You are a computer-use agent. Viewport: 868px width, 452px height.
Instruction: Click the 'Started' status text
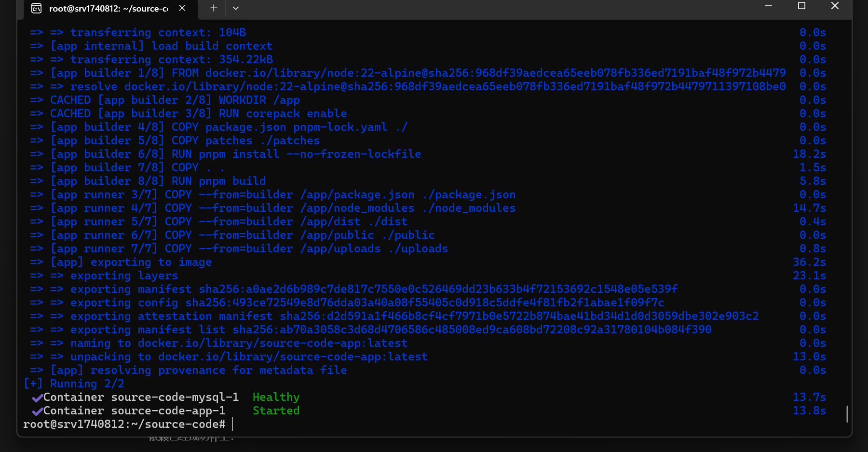coord(276,411)
